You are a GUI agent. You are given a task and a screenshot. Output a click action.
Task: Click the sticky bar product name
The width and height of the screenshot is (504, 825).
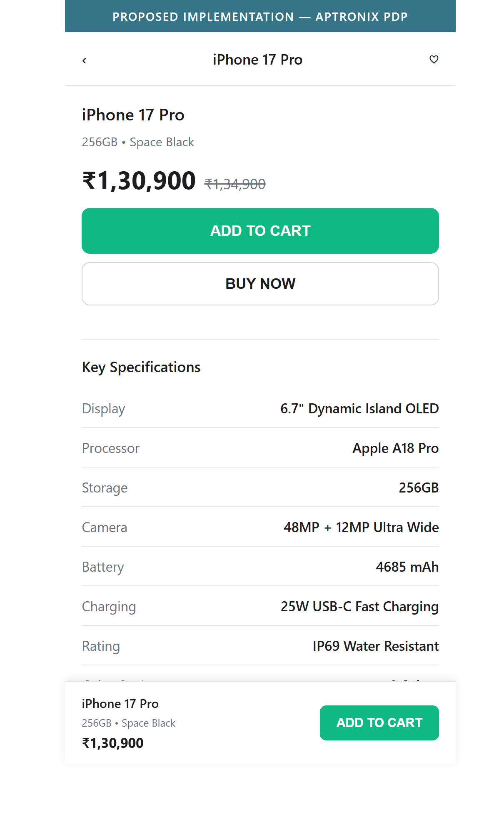pos(120,704)
